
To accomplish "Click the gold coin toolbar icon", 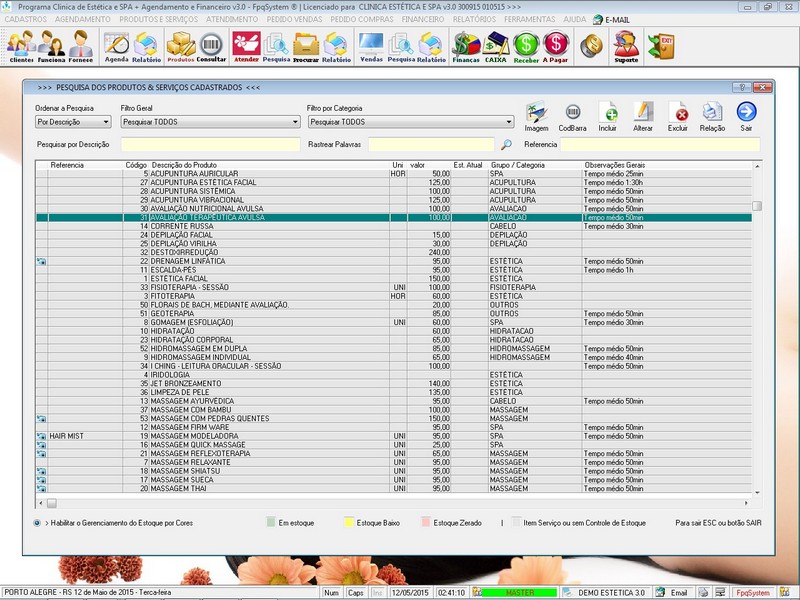I will click(x=591, y=46).
